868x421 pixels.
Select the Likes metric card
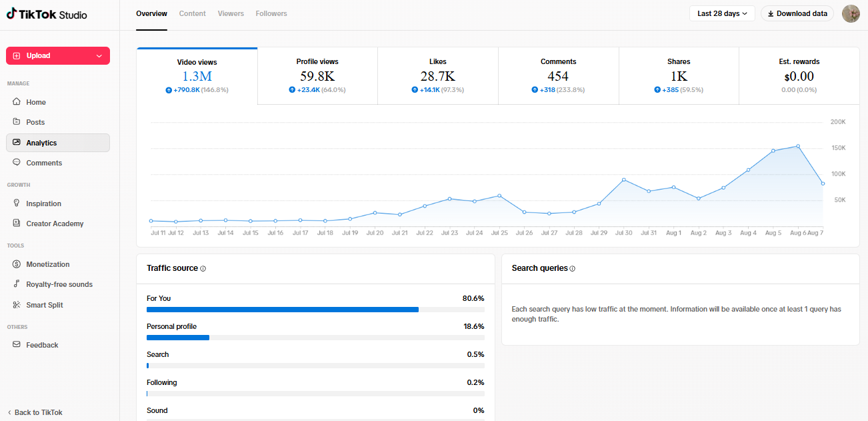[438, 76]
